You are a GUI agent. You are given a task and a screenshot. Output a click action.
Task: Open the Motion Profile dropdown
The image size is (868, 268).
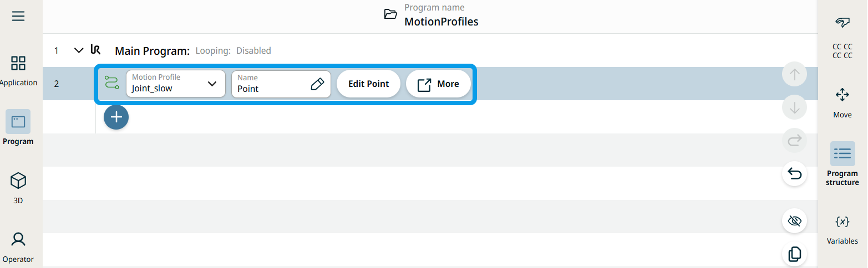[175, 84]
